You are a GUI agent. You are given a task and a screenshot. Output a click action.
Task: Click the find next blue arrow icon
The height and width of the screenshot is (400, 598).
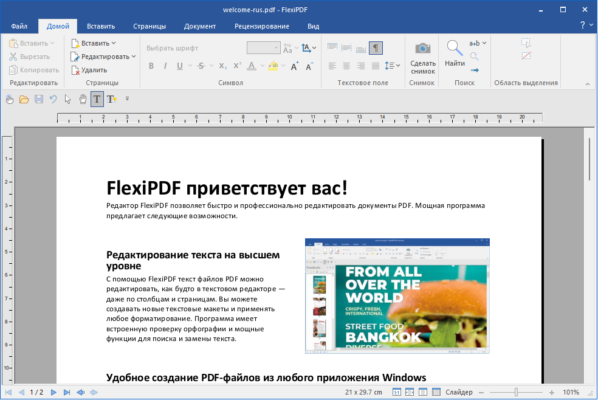click(474, 70)
